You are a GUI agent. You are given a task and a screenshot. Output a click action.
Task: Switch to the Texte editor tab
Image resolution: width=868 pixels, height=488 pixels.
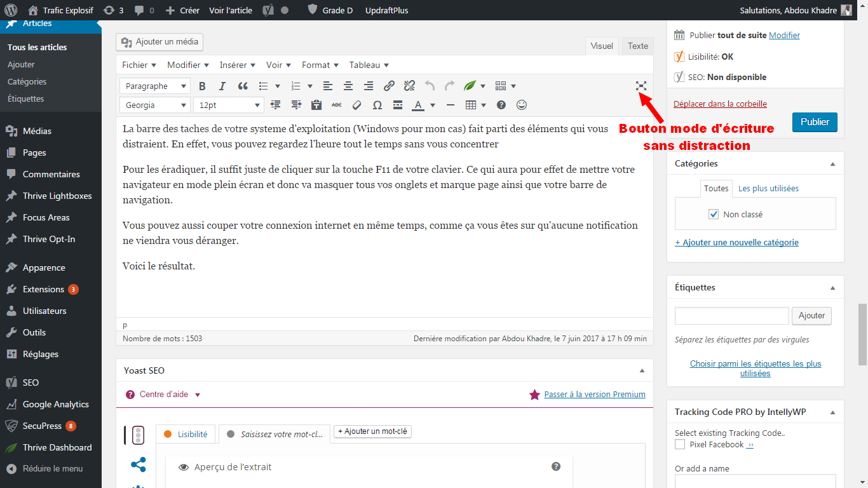637,46
